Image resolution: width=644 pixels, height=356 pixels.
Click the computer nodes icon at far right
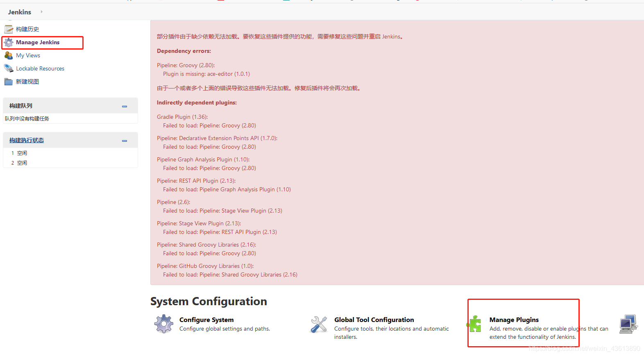click(x=628, y=324)
